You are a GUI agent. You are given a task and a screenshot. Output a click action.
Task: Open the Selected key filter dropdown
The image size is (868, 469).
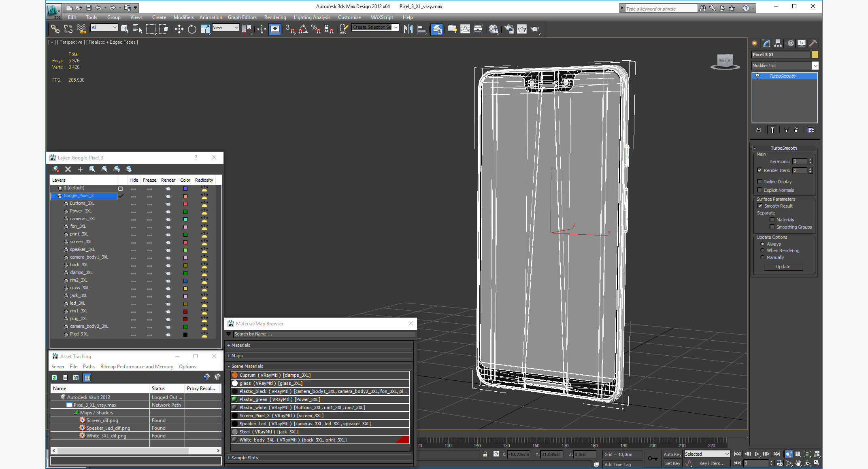coord(707,454)
